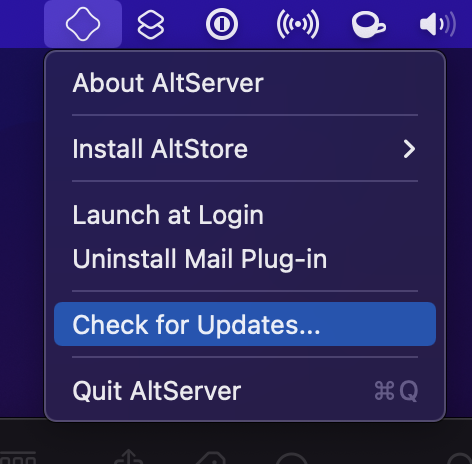Screen dimensions: 472x464
Task: Click the partial circle icon at bottom right
Action: [460, 458]
